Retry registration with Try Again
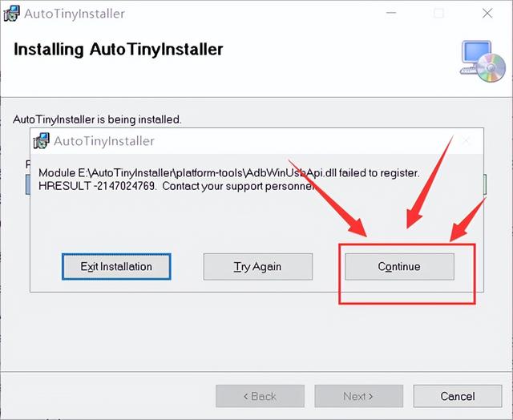This screenshot has width=513, height=420. 257,266
